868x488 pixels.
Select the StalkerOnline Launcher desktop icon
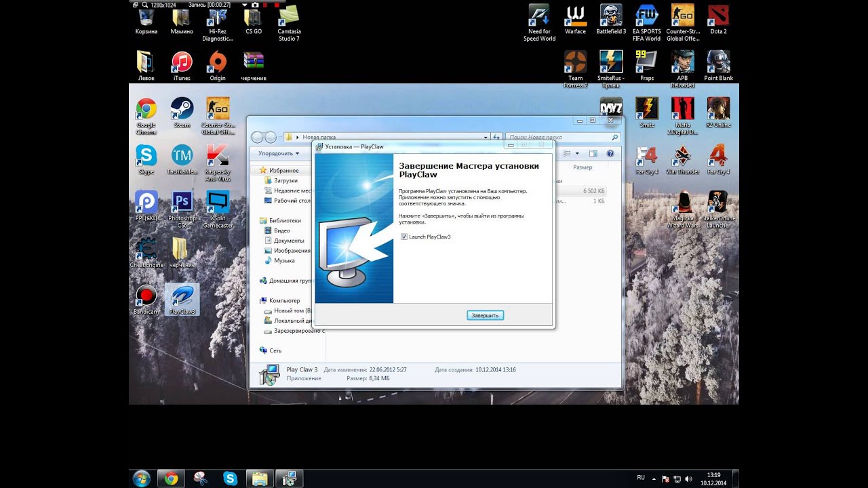[718, 209]
